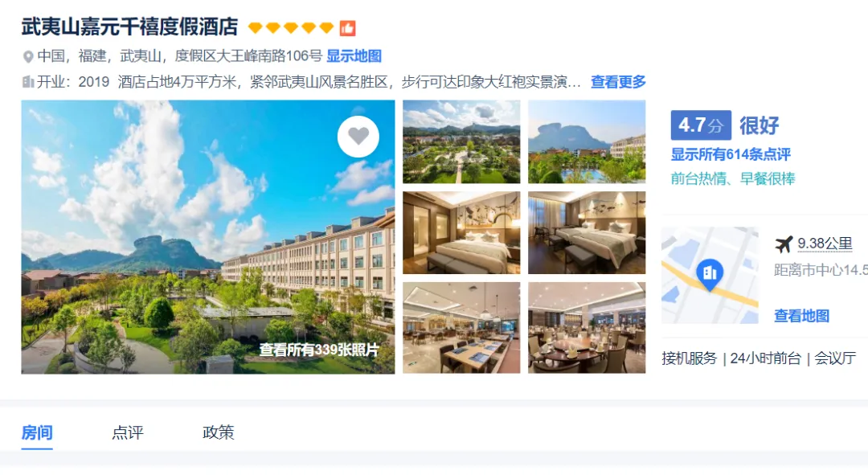Screen dimensions: 868x475
Task: Open 查看所有339张照片 gallery
Action: (x=319, y=350)
